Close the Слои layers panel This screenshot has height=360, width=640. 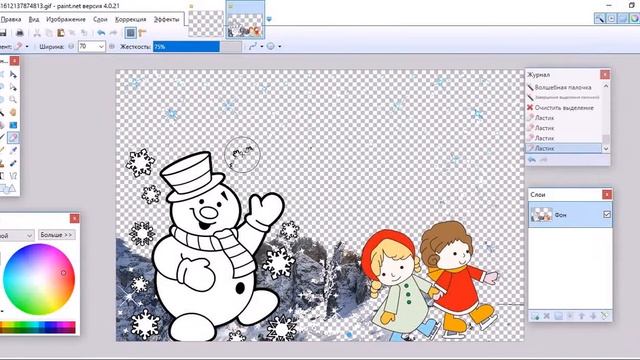[x=607, y=195]
